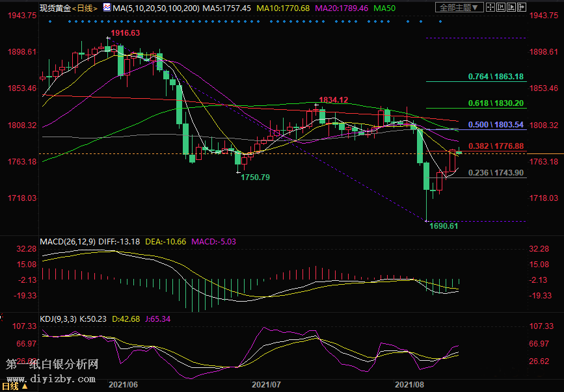Click the 1690.61 low price marker
Viewport: 564px width, 392px height.
point(444,226)
